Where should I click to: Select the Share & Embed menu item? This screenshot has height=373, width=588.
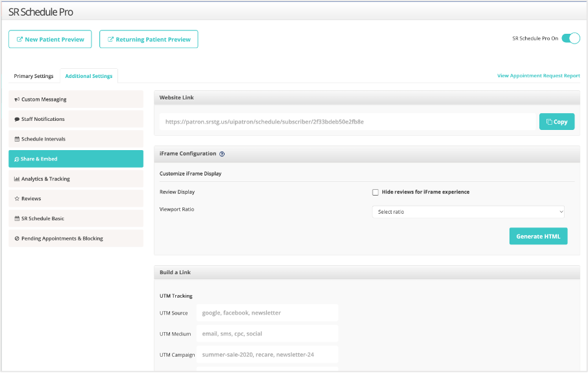(x=76, y=159)
